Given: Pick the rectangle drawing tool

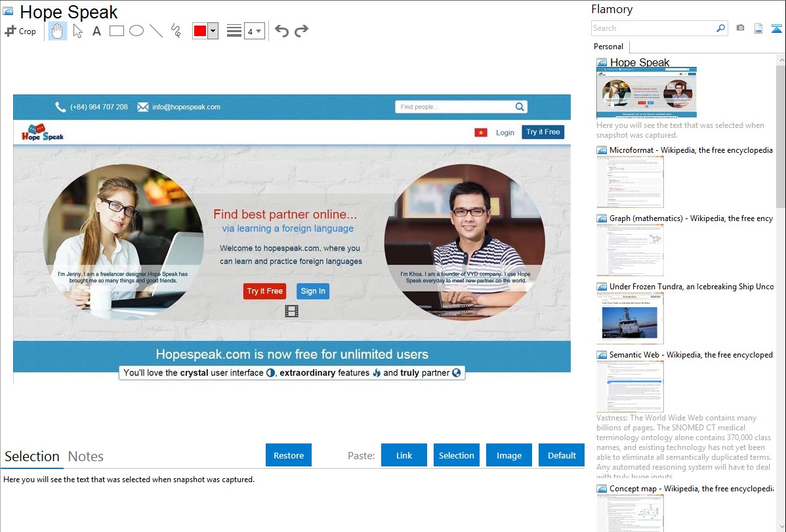Looking at the screenshot, I should (116, 31).
